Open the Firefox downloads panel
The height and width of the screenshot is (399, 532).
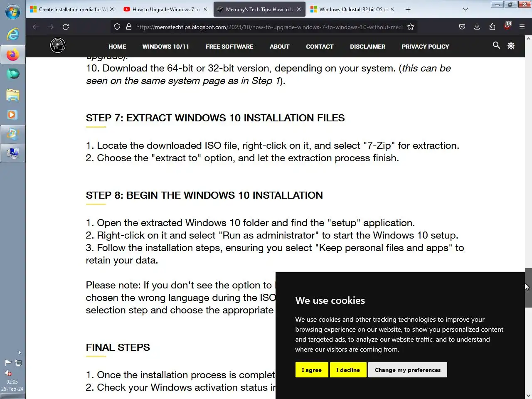click(477, 27)
